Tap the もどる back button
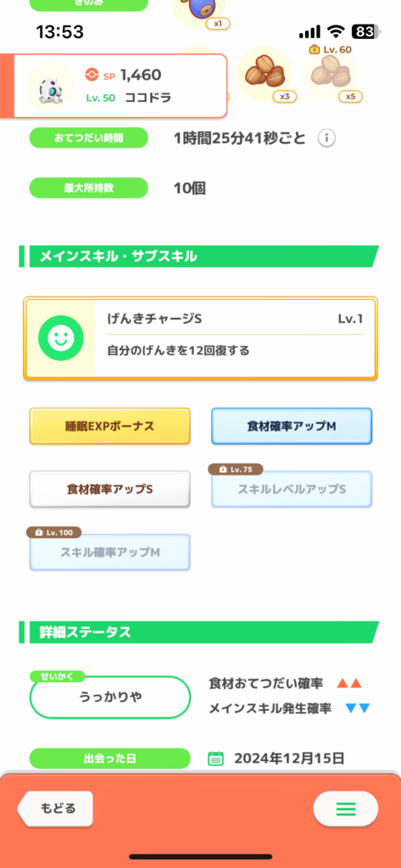 coord(55,808)
